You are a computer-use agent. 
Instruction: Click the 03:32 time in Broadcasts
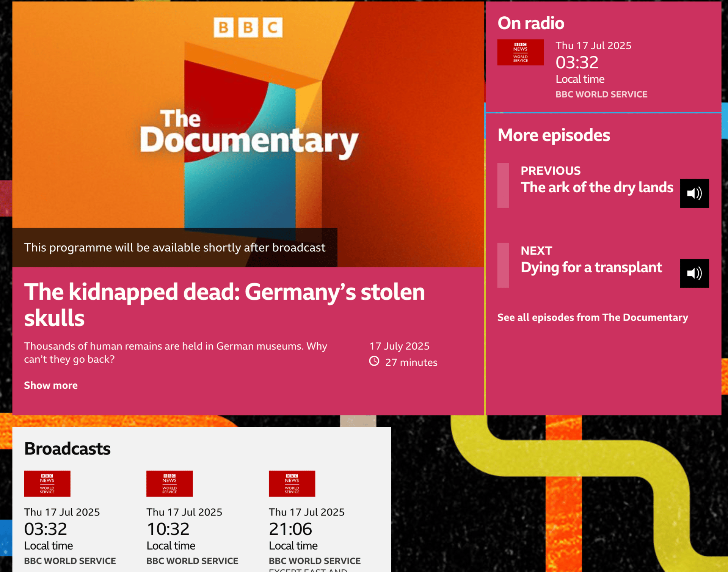45,529
